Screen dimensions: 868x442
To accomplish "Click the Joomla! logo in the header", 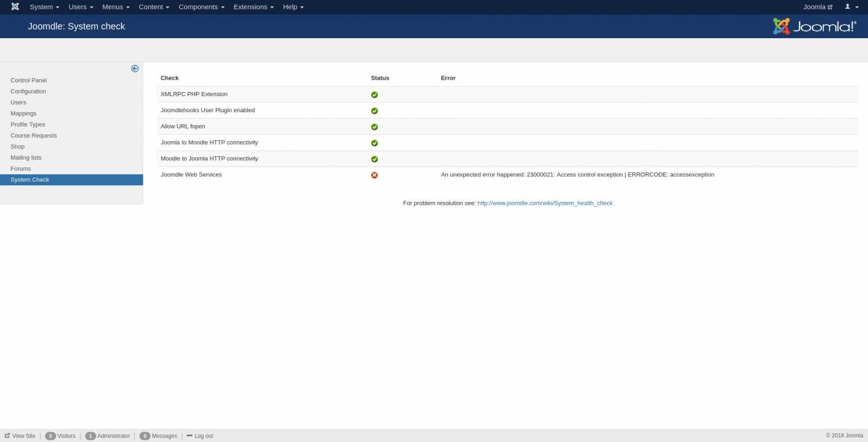I will coord(814,26).
